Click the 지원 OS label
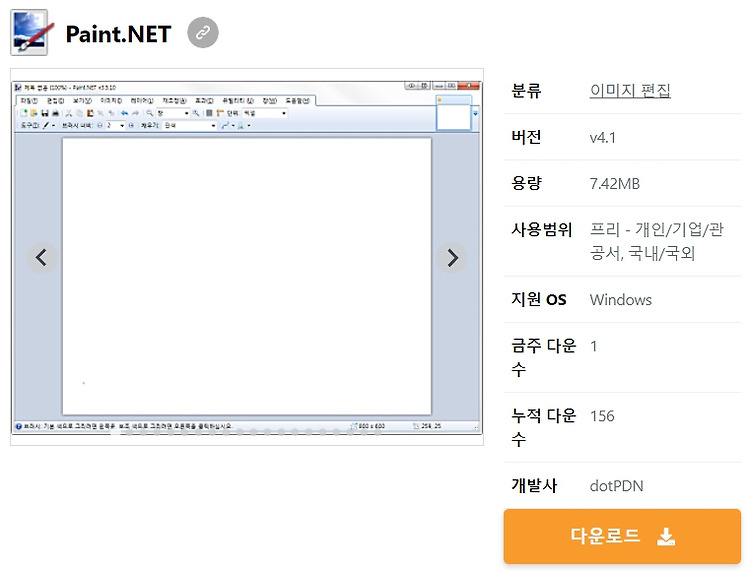Image resolution: width=750 pixels, height=571 pixels. click(x=539, y=299)
